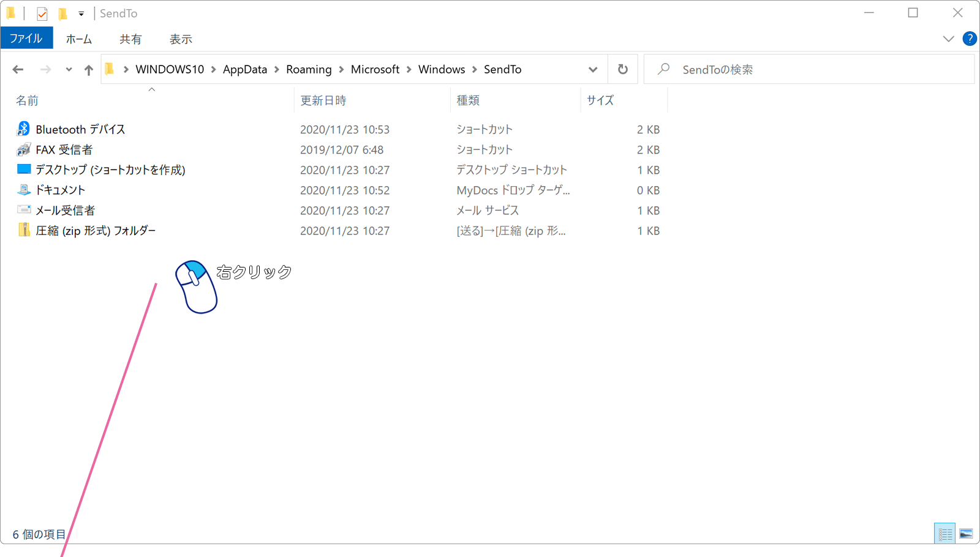Click the properties checkmark quick access icon
This screenshot has height=557, width=980.
coord(42,13)
